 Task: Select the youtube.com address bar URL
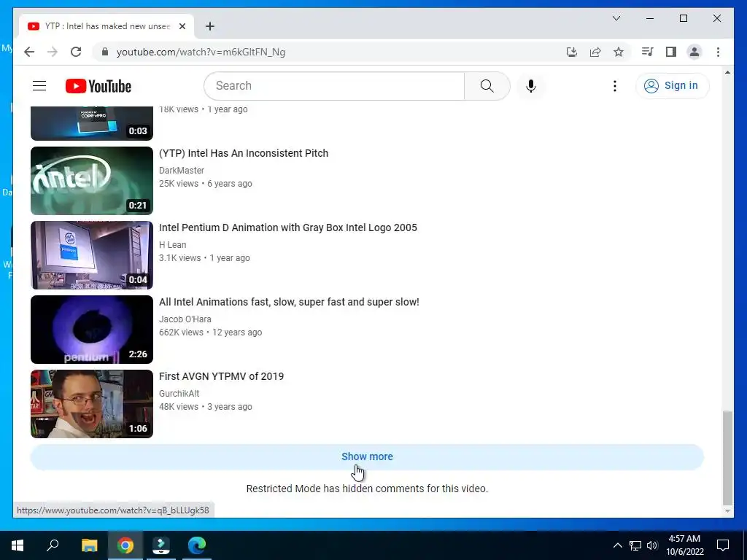tap(201, 52)
